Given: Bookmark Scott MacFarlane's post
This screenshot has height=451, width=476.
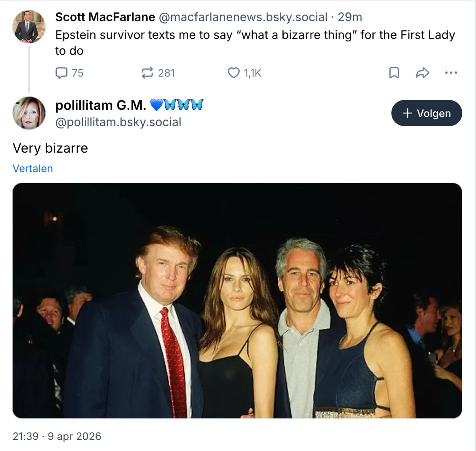Looking at the screenshot, I should coord(394,73).
